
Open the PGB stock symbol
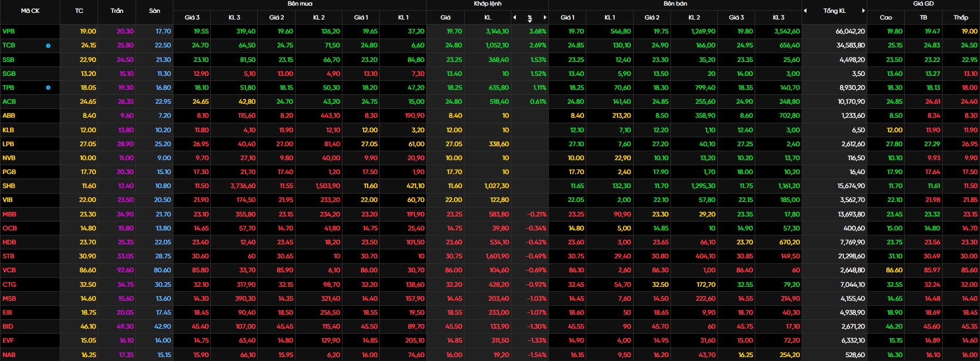click(x=9, y=172)
